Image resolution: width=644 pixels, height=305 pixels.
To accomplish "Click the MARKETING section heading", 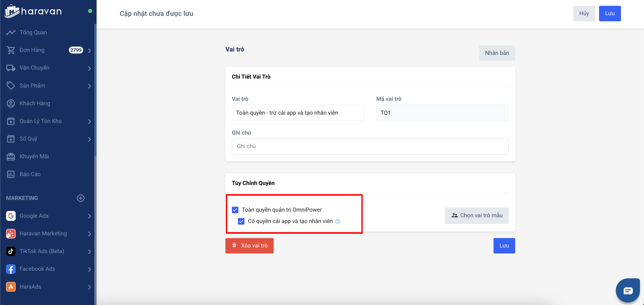I will pyautogui.click(x=22, y=198).
